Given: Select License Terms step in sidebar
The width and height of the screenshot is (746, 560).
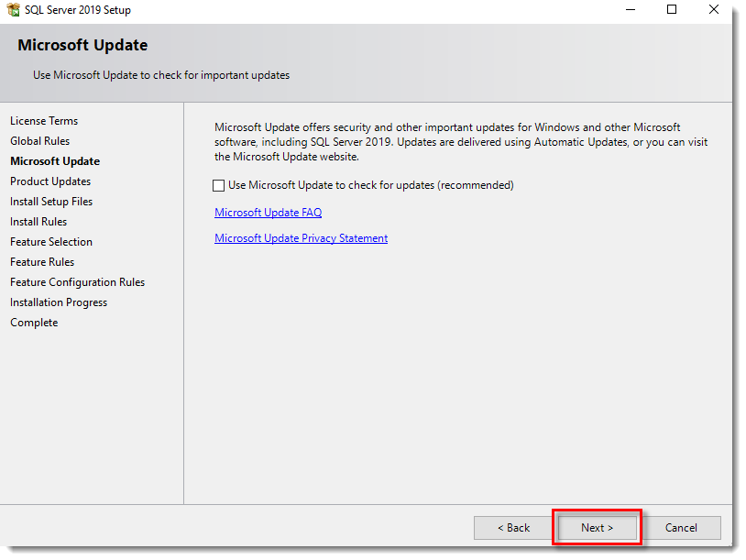Looking at the screenshot, I should click(44, 121).
